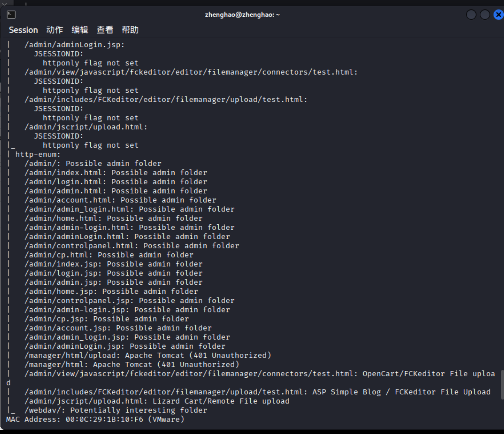The width and height of the screenshot is (504, 434).
Task: Click the /admin/login.jsp line
Action: pyautogui.click(x=114, y=273)
